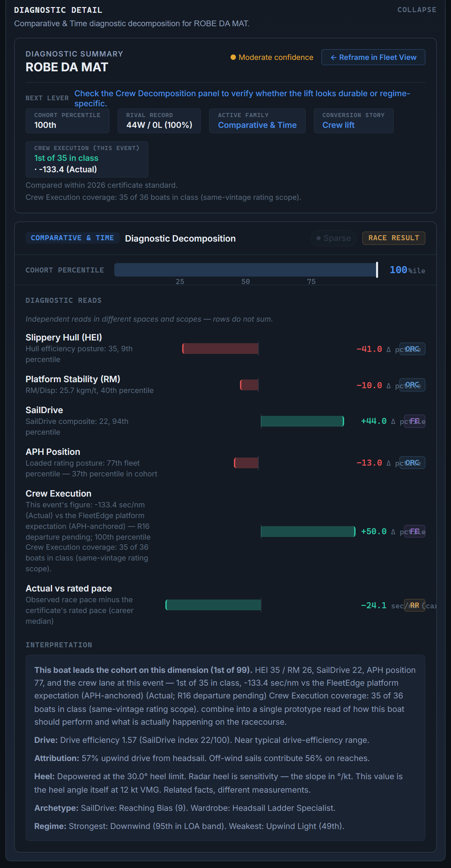Click the ORC badge on APH Position row

(412, 463)
